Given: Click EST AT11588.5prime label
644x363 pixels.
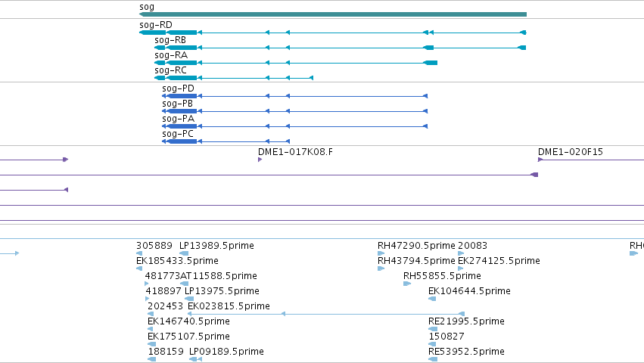Looking at the screenshot, I should (219, 276).
